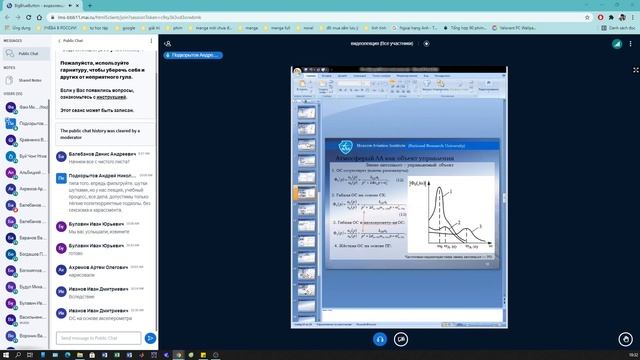Open the Danh sách đọc reading list
The image size is (640, 360).
[618, 28]
